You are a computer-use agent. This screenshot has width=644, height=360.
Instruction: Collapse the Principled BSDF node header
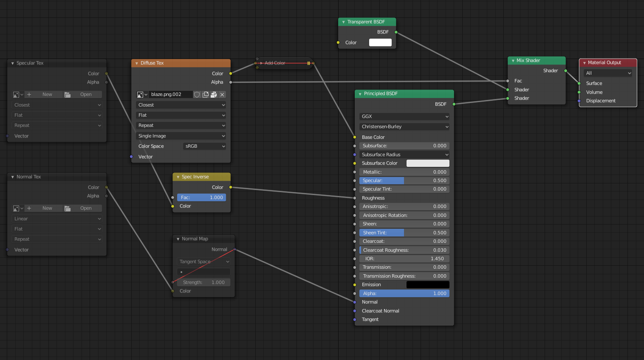(359, 93)
